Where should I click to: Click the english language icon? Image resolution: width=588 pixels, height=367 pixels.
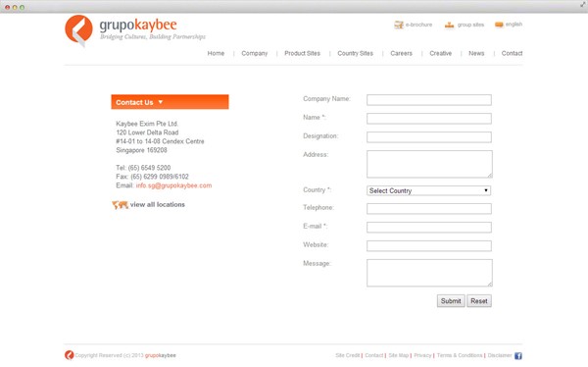click(499, 25)
